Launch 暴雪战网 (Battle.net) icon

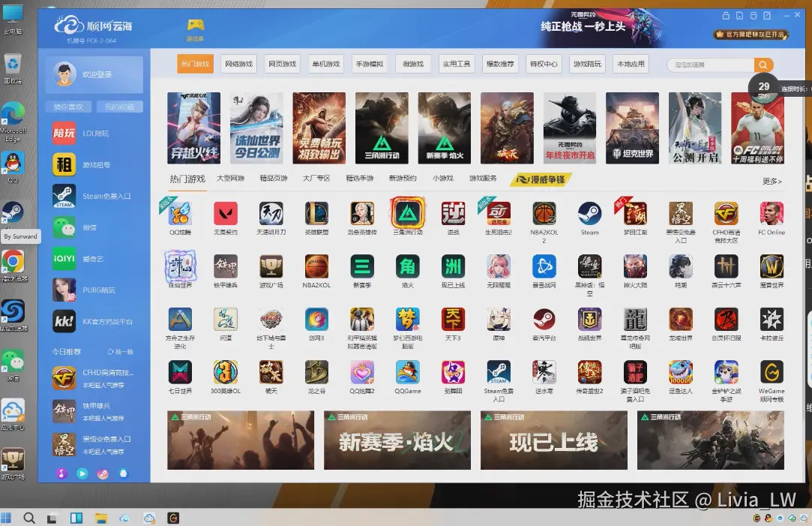(x=544, y=266)
